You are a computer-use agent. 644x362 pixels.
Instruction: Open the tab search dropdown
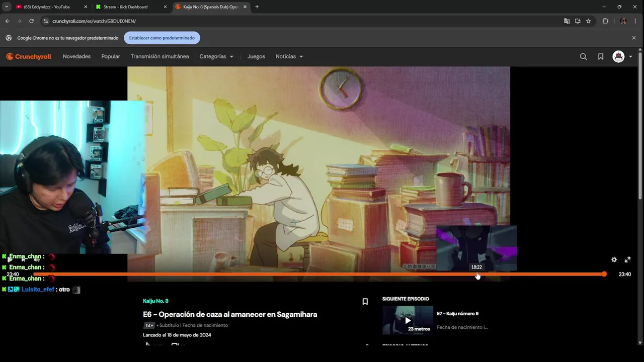point(6,7)
